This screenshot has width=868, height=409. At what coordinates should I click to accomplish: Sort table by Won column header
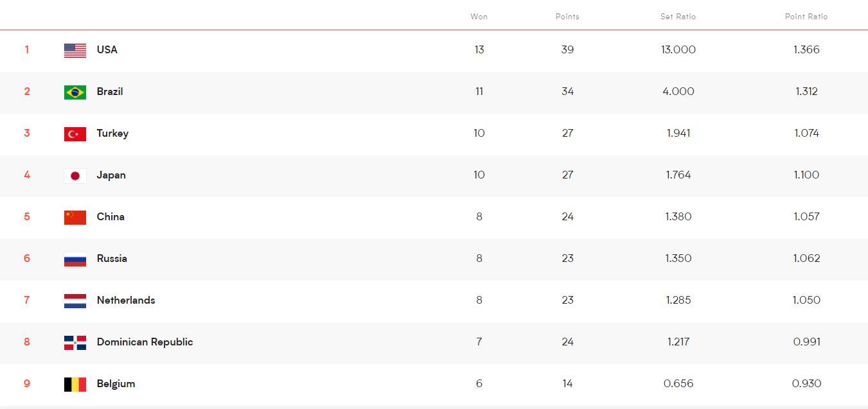pyautogui.click(x=479, y=17)
